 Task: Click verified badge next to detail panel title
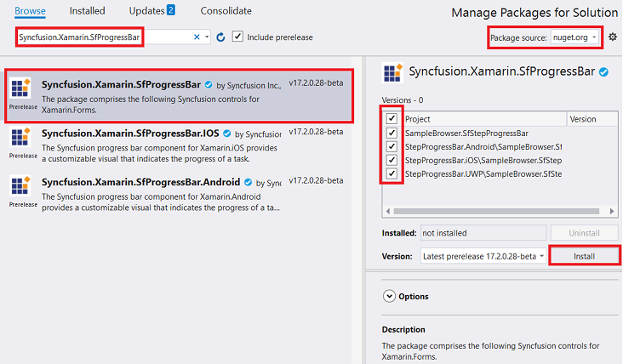click(603, 72)
